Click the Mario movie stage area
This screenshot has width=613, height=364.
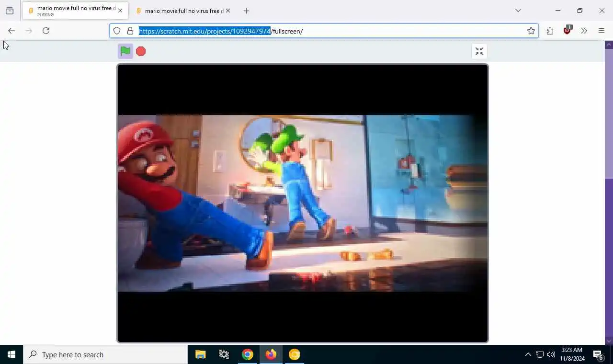point(303,203)
